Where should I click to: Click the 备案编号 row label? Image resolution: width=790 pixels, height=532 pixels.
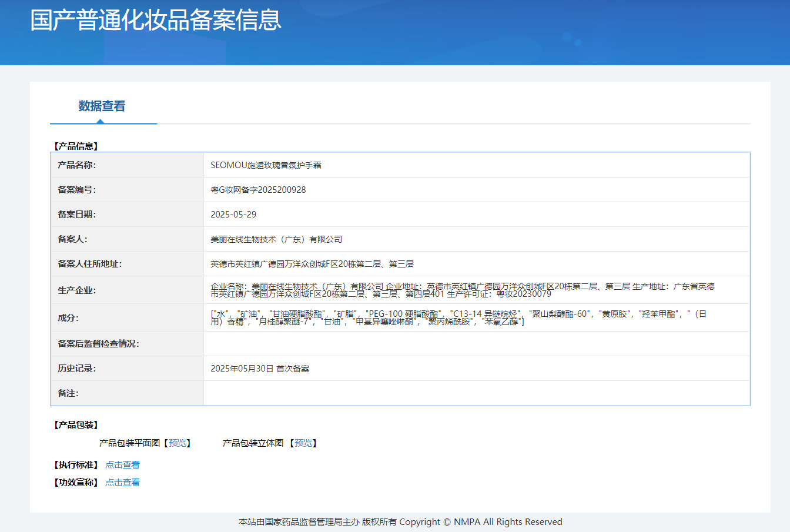pos(76,190)
